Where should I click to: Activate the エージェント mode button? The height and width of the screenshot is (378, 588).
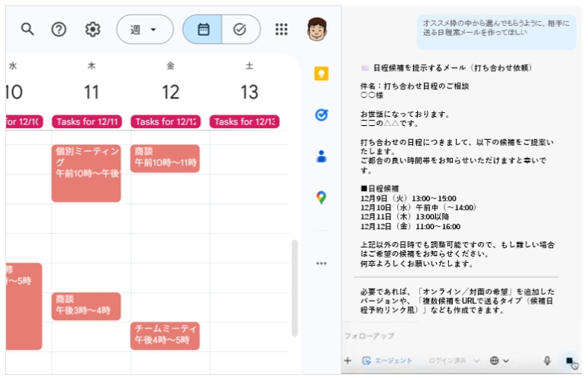coord(386,360)
